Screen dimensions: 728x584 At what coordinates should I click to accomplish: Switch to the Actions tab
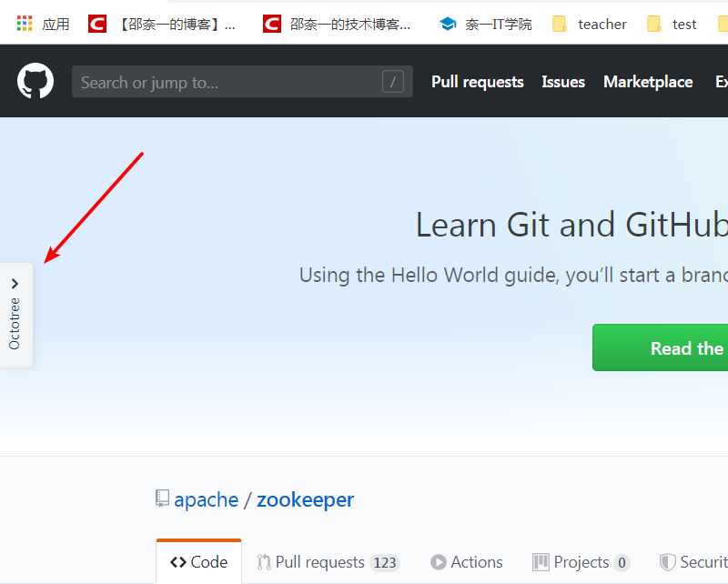[x=466, y=562]
